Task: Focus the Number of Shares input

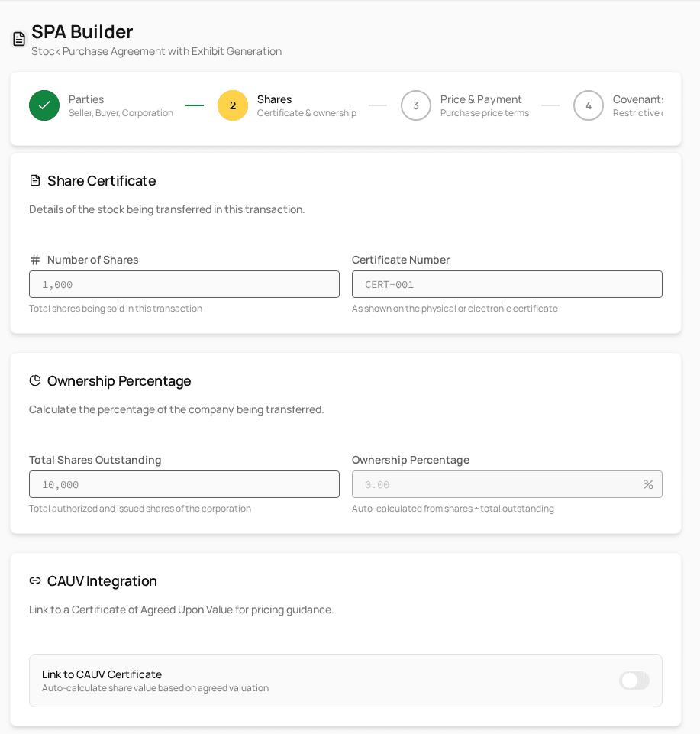Action: pos(184,284)
